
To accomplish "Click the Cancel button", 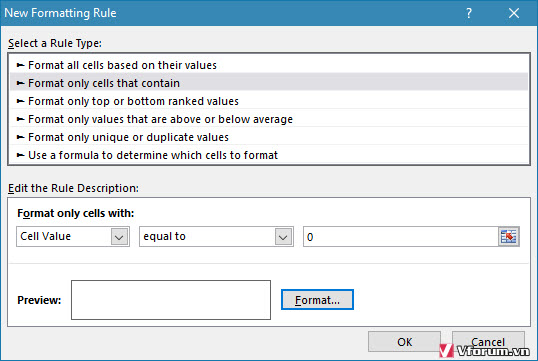I will (x=488, y=341).
